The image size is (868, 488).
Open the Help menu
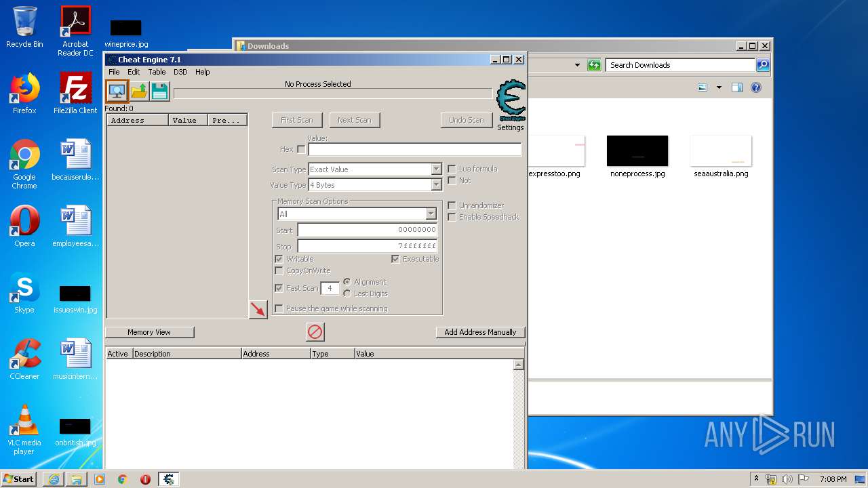point(203,72)
